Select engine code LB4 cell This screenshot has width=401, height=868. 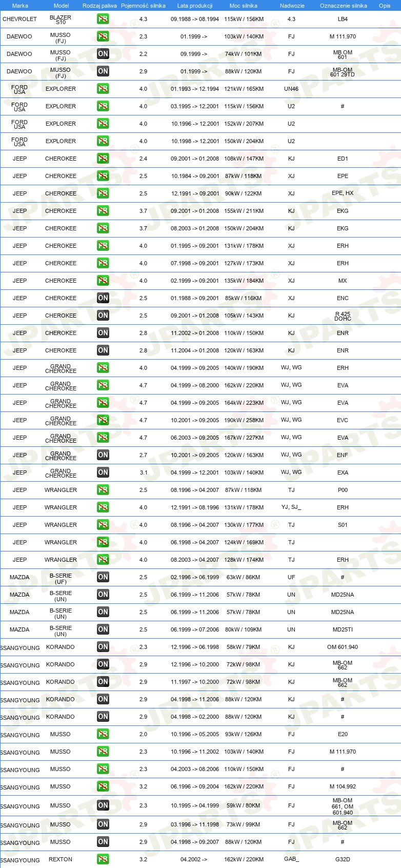pos(343,19)
